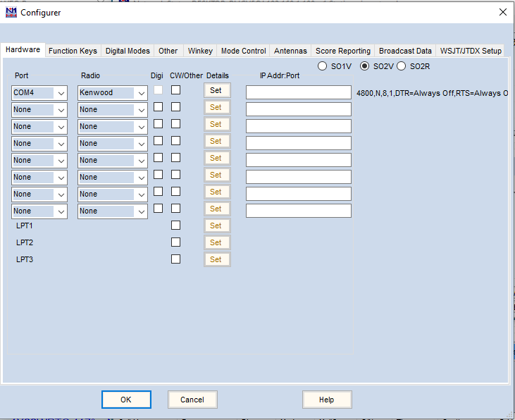Click the Set button for LPT3
The image size is (515, 420).
coord(217,259)
